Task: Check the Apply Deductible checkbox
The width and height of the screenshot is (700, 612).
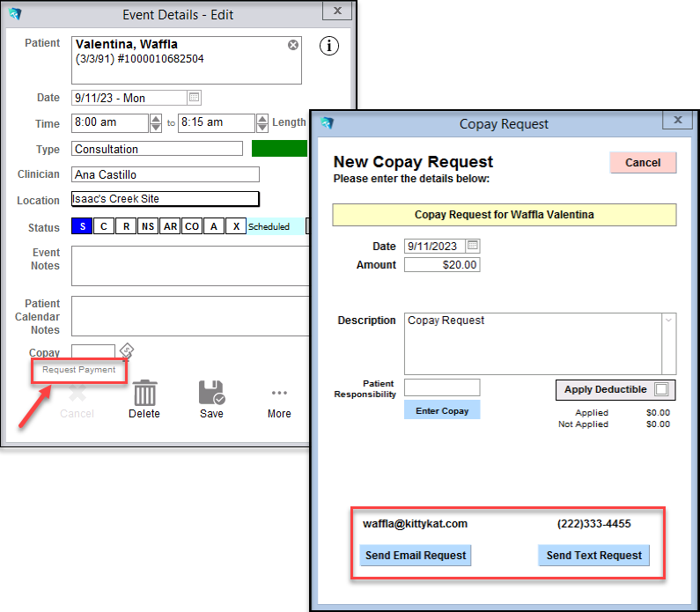Action: (661, 389)
